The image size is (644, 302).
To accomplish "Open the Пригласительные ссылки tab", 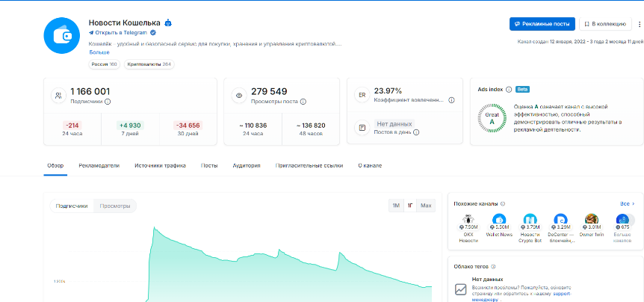I will pos(309,166).
